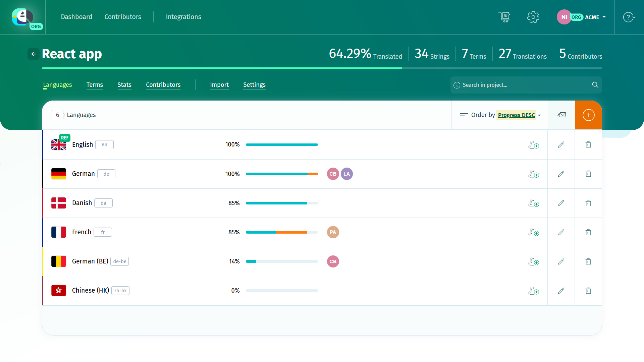Viewport: 644px width, 362px height.
Task: Add contributor to Danish language
Action: pos(534,203)
